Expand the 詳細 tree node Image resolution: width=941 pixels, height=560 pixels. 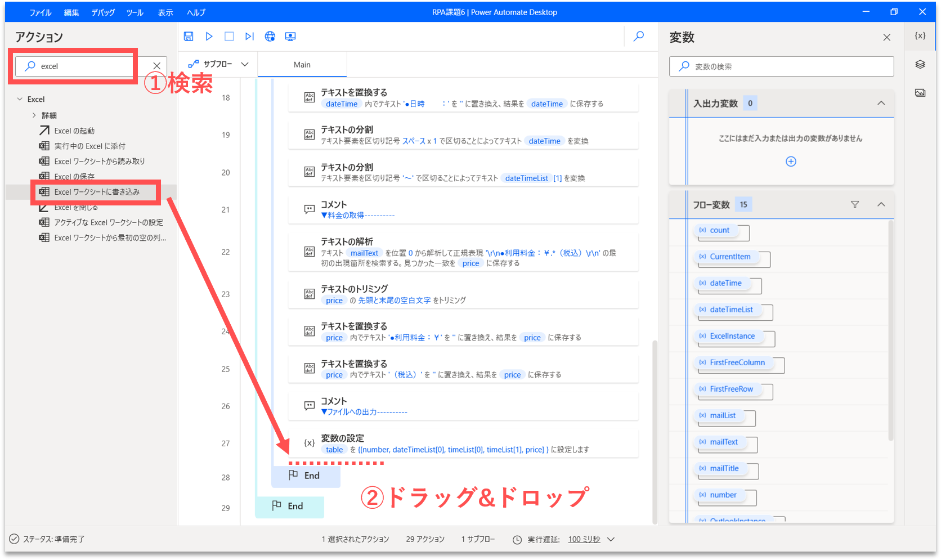[34, 115]
